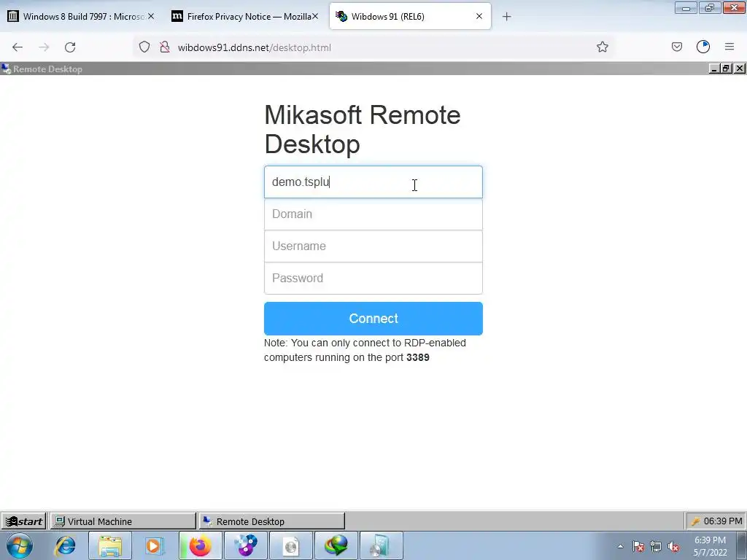Open the system clock 6:39 PM
The image size is (747, 560).
[x=711, y=546]
